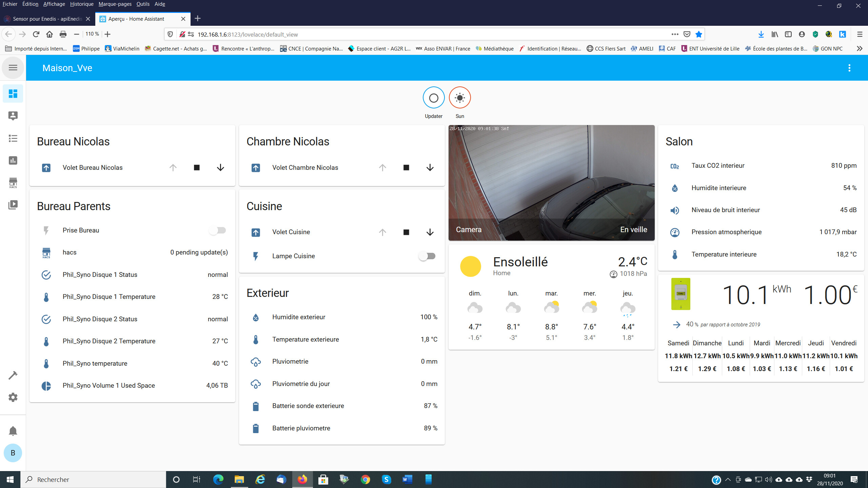The width and height of the screenshot is (868, 488).
Task: Toggle the sidebar hamburger menu
Action: pos(13,68)
